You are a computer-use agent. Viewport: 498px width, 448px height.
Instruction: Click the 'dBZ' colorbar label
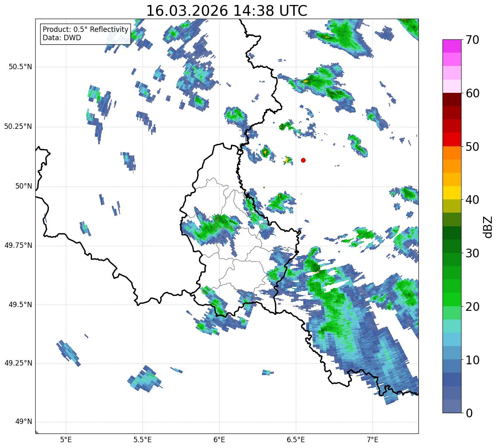(488, 226)
